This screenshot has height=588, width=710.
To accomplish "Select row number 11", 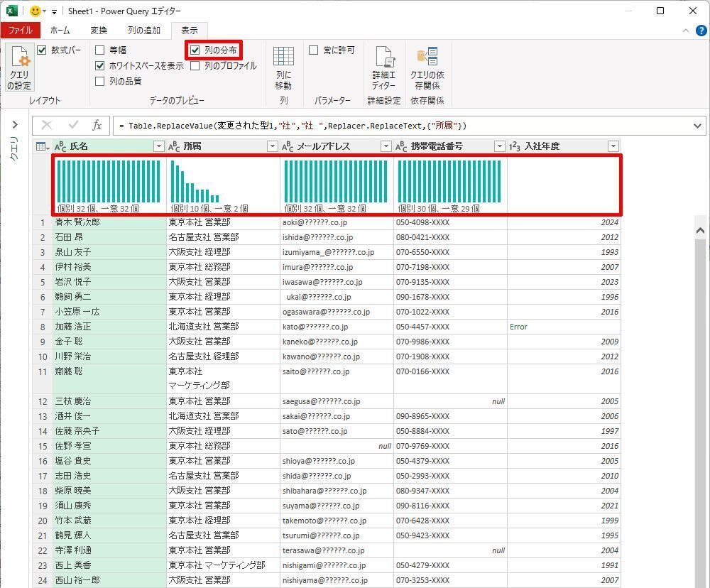I will coord(42,379).
